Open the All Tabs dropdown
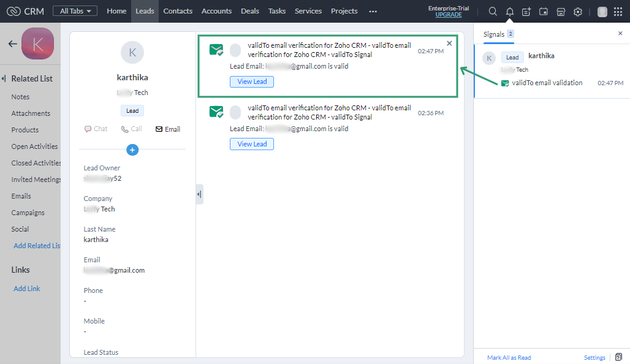 coord(75,11)
